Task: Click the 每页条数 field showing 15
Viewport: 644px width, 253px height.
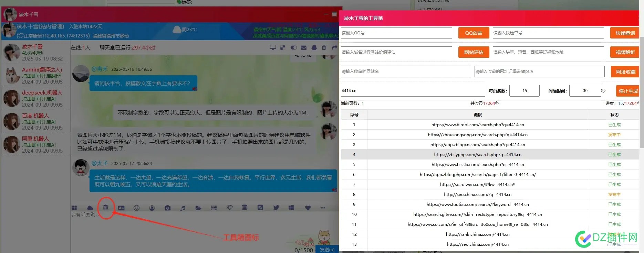Action: [524, 91]
